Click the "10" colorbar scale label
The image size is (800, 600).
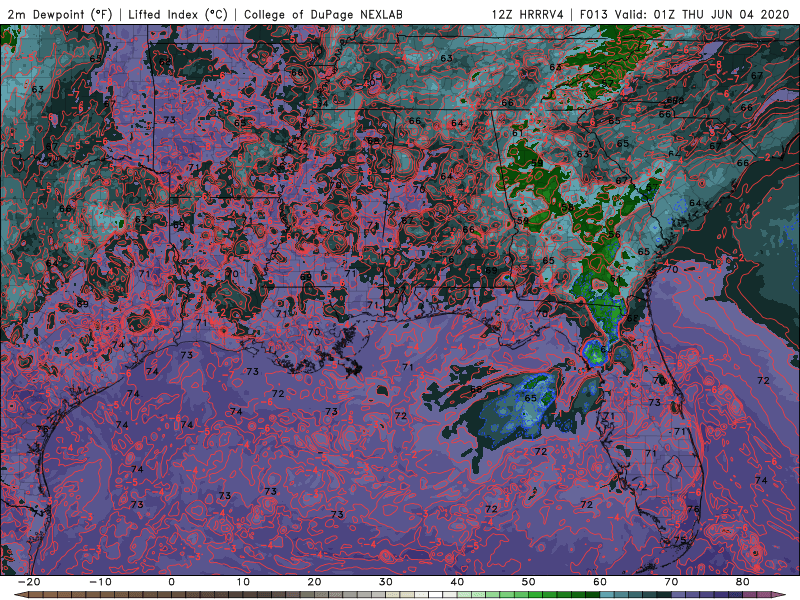[243, 582]
